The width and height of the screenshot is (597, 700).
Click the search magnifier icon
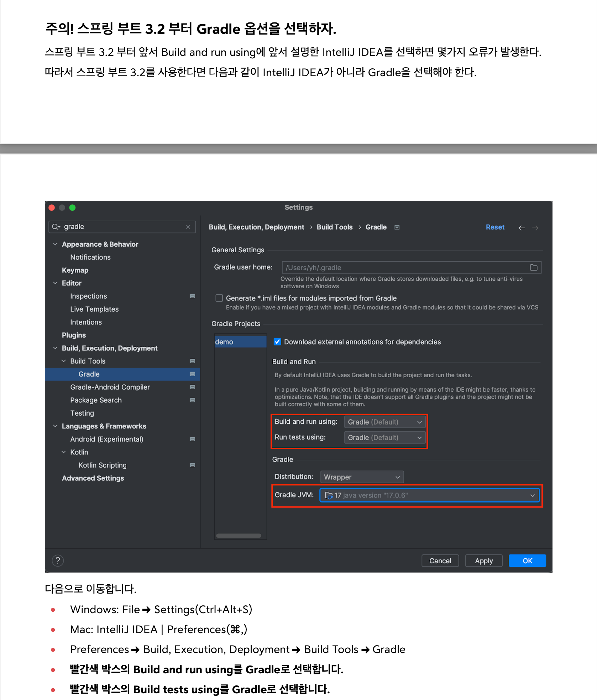pos(56,227)
